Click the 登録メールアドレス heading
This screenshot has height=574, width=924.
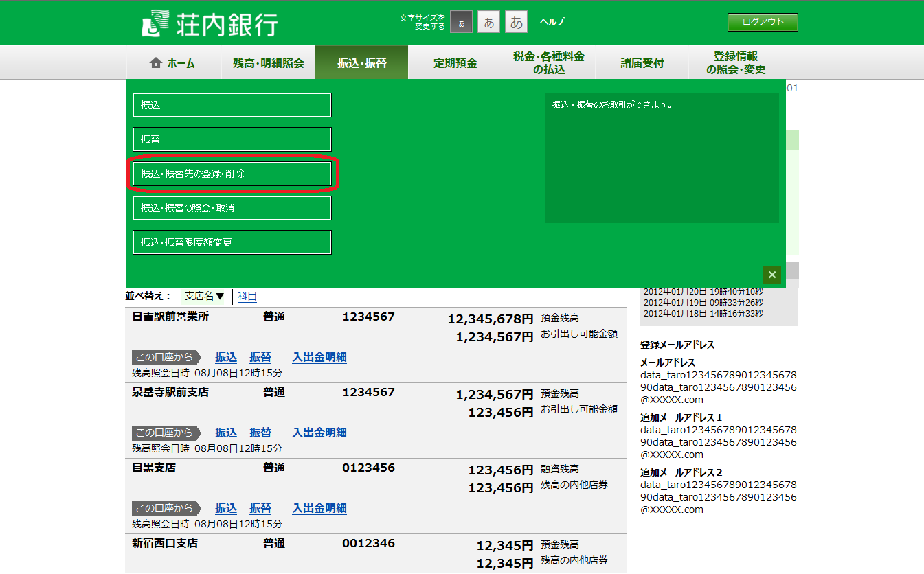677,345
